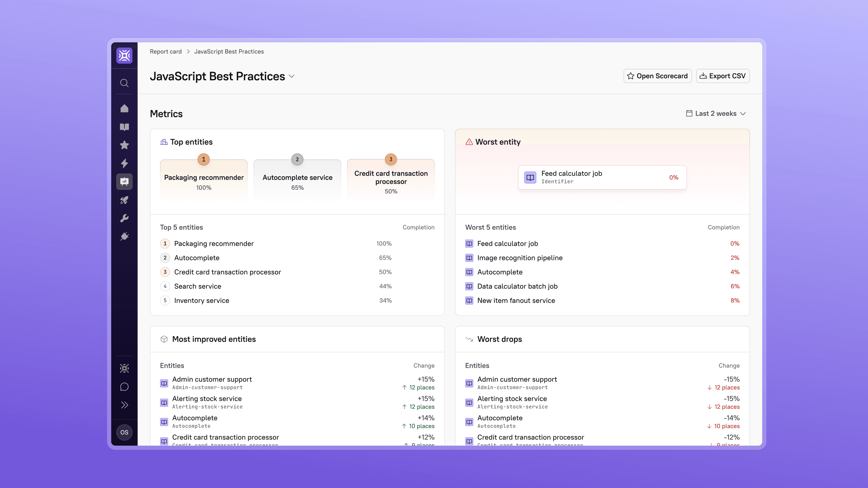Select Autocomplete in Worst 5 entities list
This screenshot has width=868, height=488.
pos(603,272)
